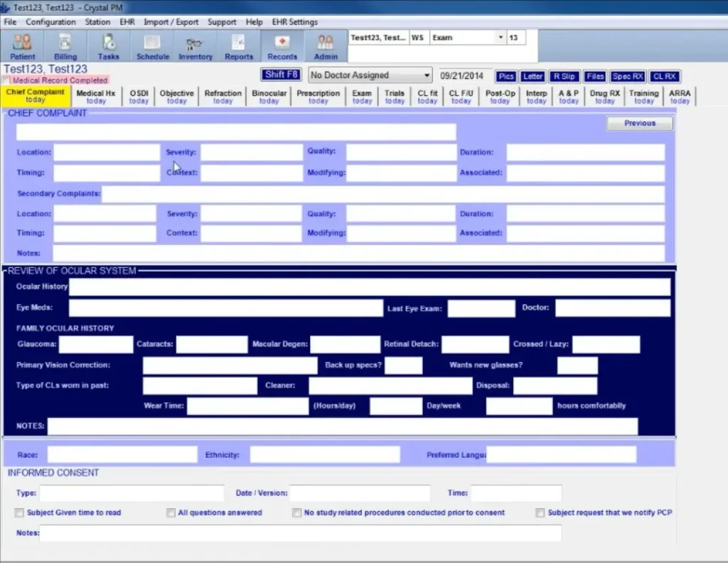The width and height of the screenshot is (728, 563).
Task: Select the Medical Hx tab
Action: point(96,97)
